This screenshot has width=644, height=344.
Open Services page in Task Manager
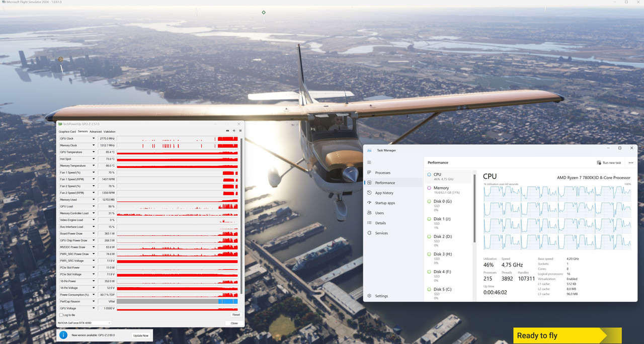tap(392, 233)
